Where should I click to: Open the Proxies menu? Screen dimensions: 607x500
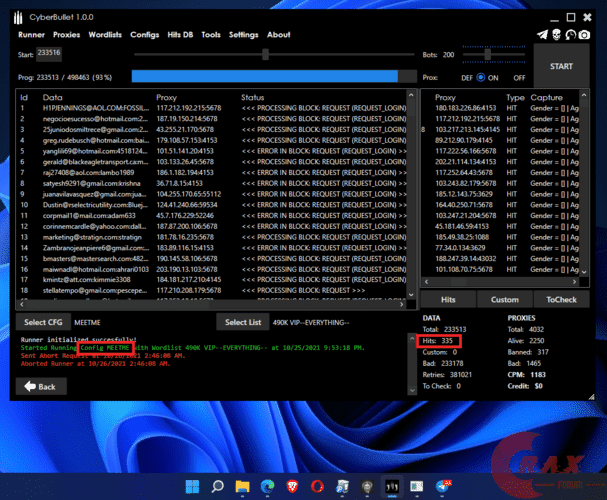[x=67, y=35]
